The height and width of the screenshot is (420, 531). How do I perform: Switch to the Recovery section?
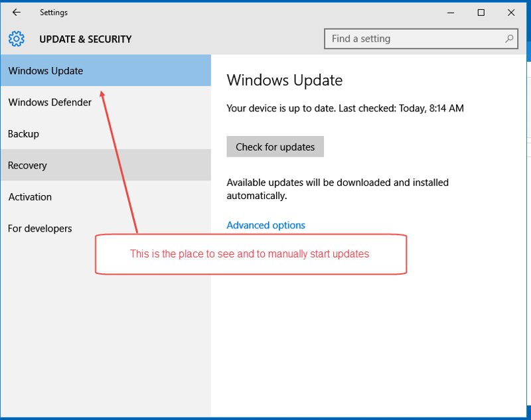pos(106,165)
